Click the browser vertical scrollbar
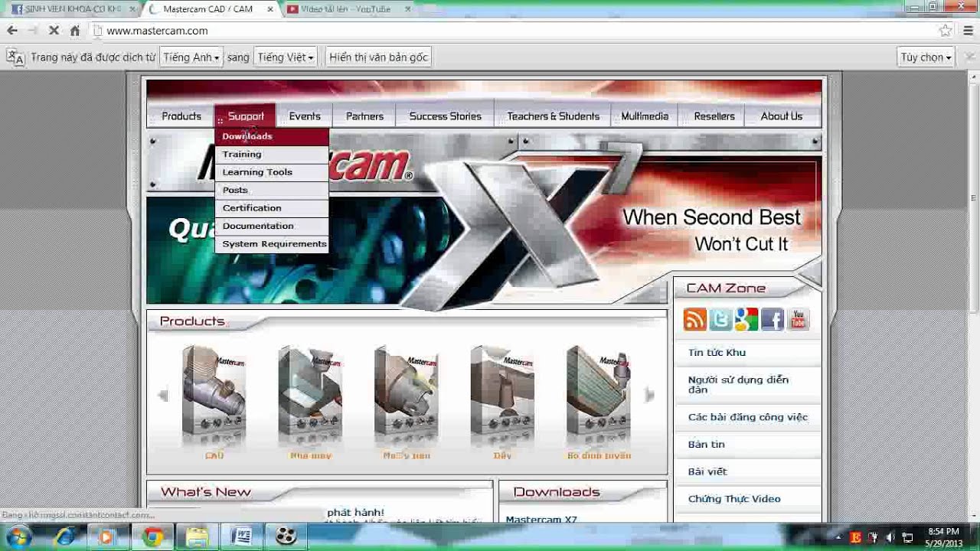This screenshot has height=551, width=980. [974, 298]
